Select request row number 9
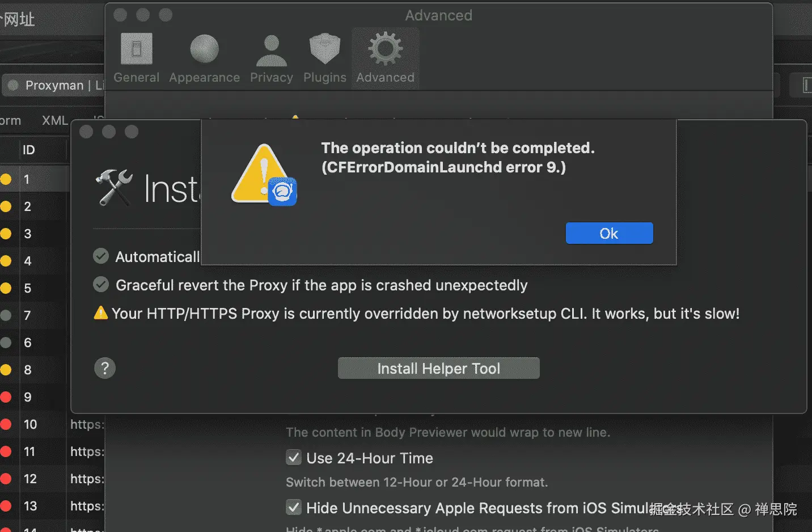812x532 pixels. click(x=28, y=397)
